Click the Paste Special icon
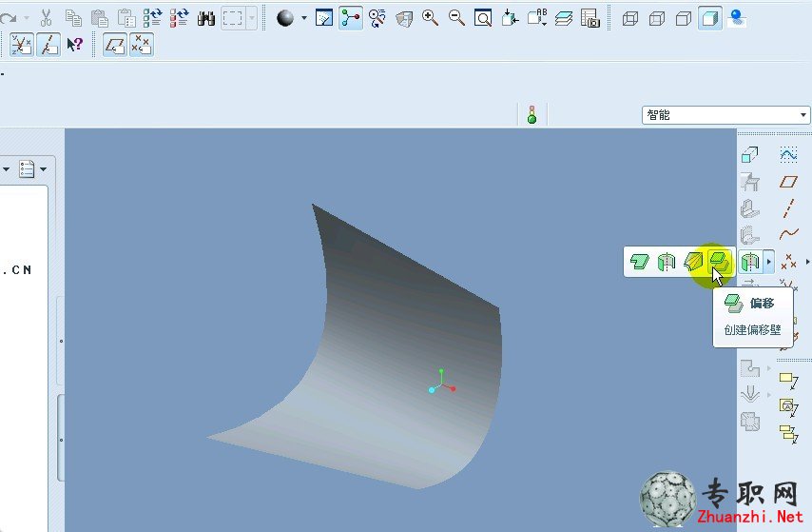The width and height of the screenshot is (812, 532). tap(126, 18)
